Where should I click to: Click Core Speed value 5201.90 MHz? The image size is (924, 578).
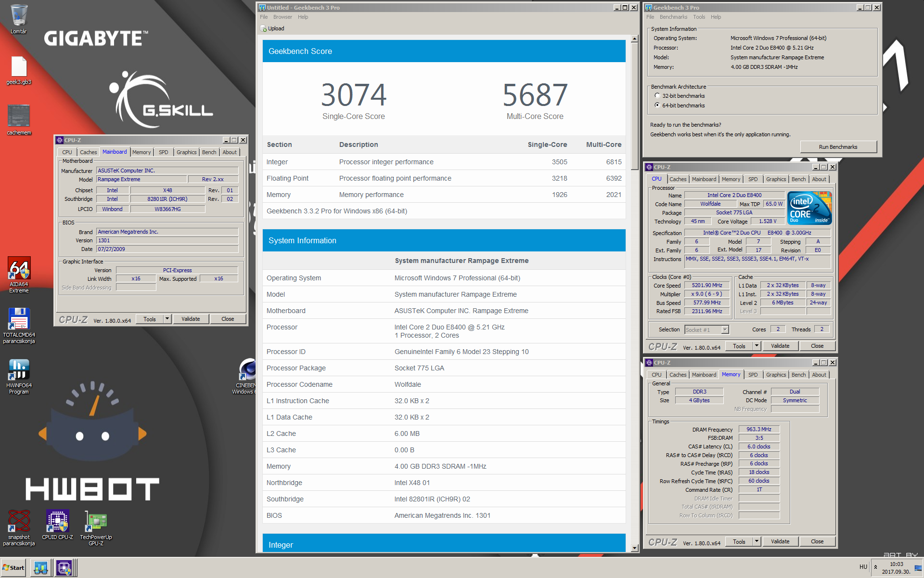coord(707,285)
